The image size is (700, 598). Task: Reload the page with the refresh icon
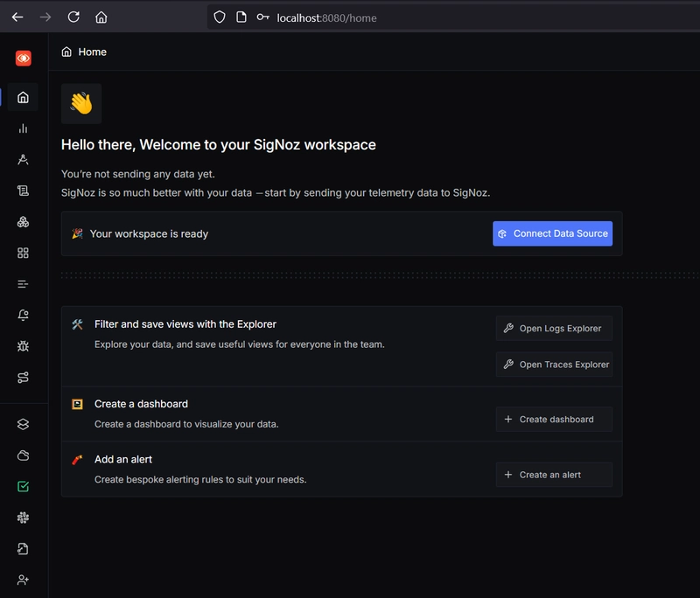73,17
